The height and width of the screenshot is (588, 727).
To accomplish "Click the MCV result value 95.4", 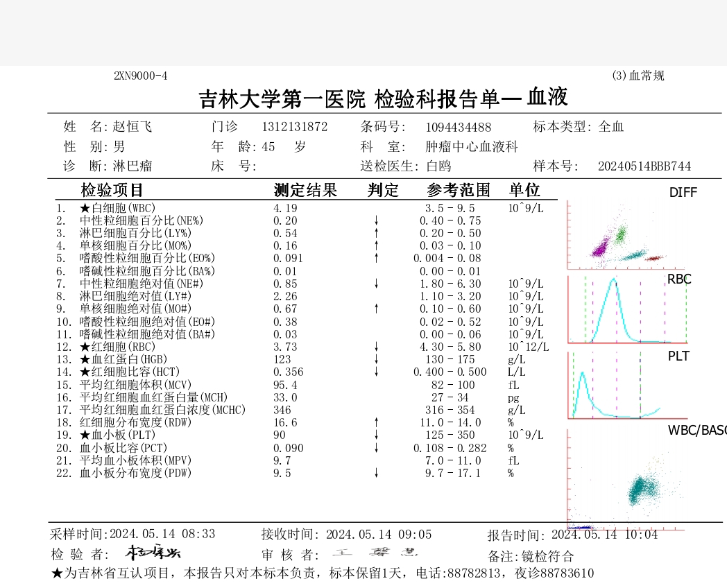I will click(x=285, y=385).
